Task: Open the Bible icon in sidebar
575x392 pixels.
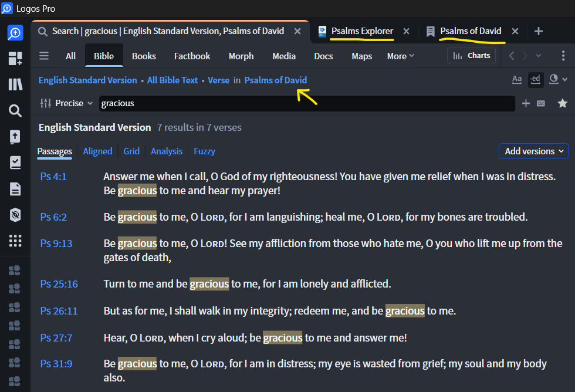Action: coord(15,137)
